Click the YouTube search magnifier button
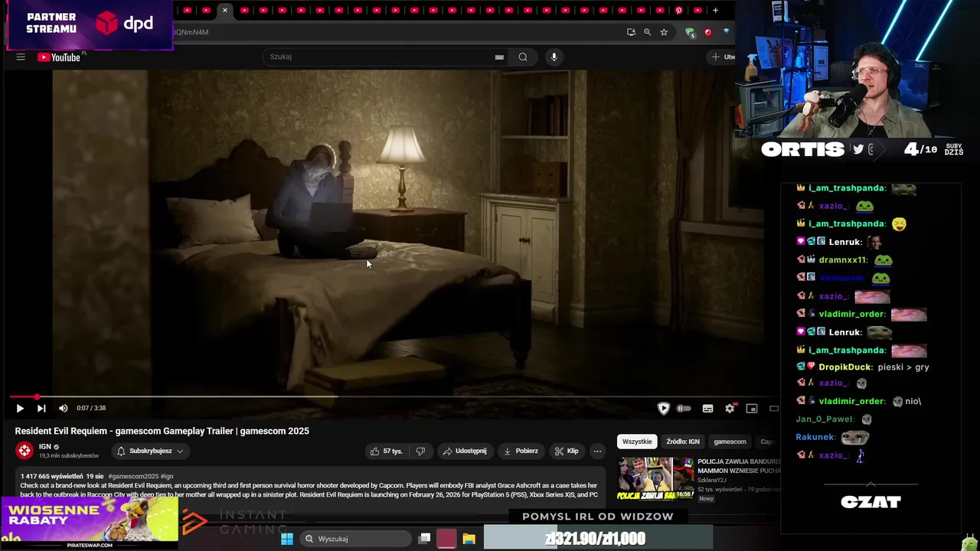The width and height of the screenshot is (980, 551). point(523,57)
